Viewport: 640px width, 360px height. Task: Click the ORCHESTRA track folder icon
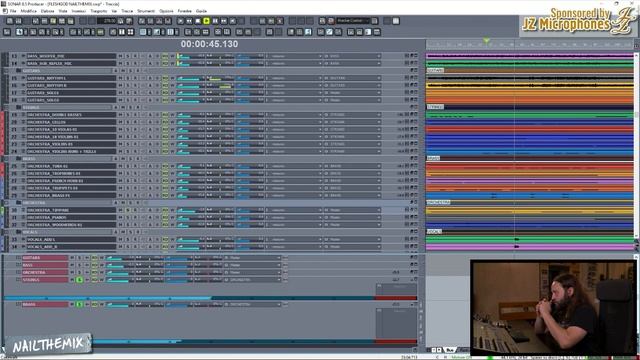(x=18, y=203)
